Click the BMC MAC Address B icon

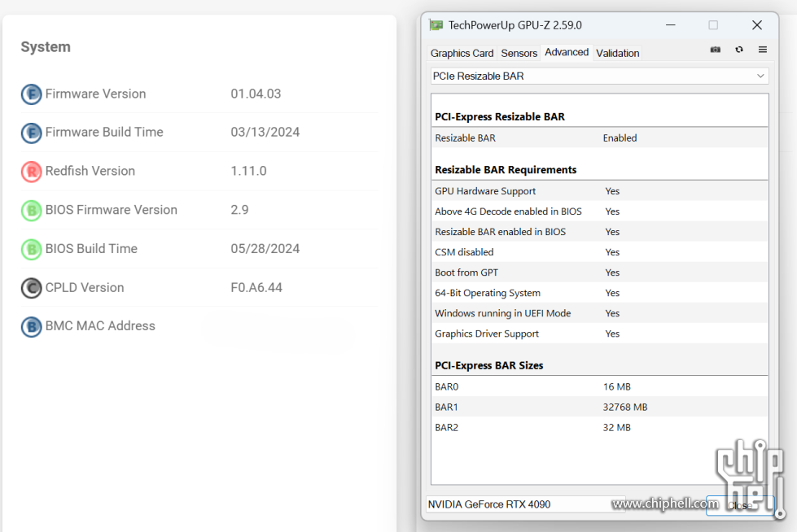[32, 327]
